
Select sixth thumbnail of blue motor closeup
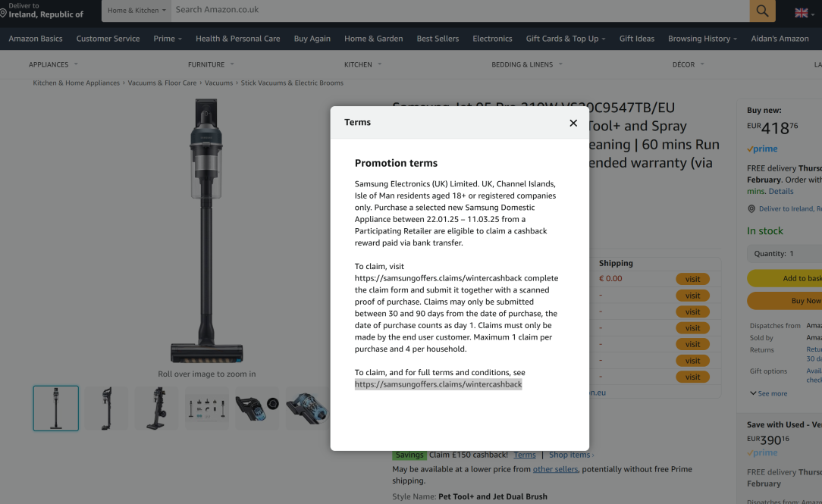click(x=307, y=409)
